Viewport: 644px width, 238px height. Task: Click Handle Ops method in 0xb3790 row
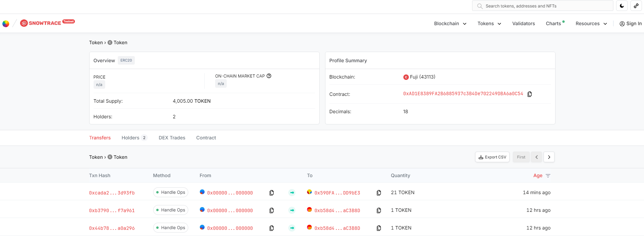click(x=171, y=210)
